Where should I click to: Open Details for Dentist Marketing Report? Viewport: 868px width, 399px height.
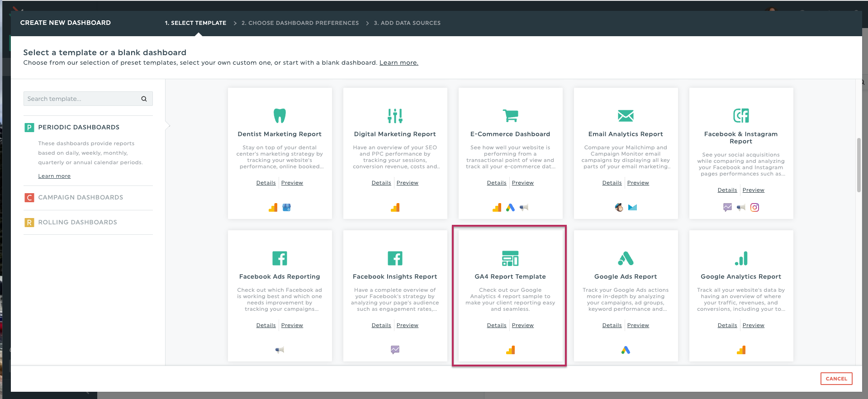(x=266, y=183)
